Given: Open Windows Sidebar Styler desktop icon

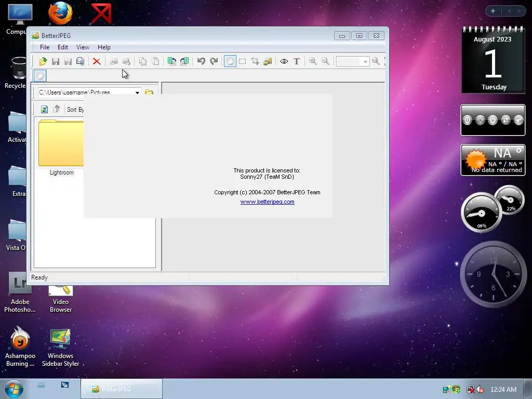Looking at the screenshot, I should coord(60,348).
